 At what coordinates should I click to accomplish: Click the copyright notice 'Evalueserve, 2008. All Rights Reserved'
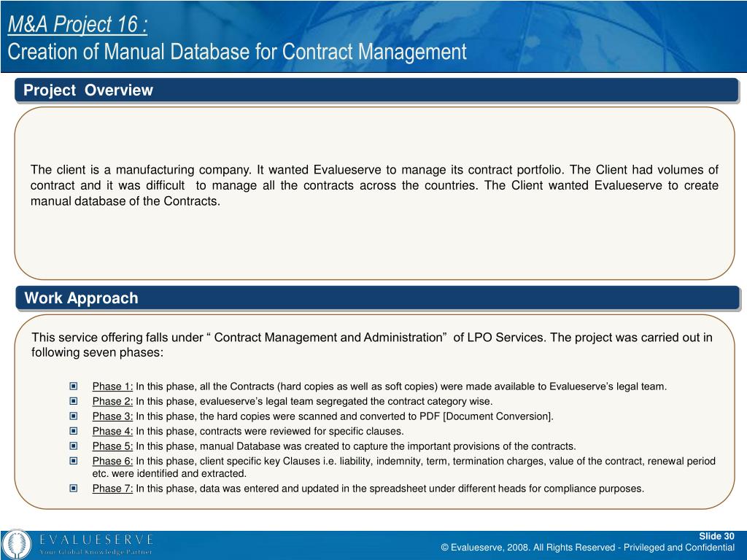pyautogui.click(x=528, y=547)
